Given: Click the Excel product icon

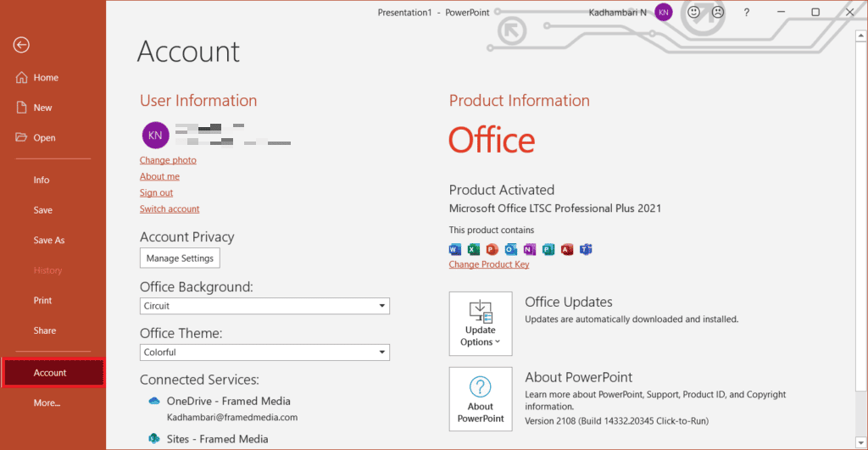Looking at the screenshot, I should pos(474,249).
